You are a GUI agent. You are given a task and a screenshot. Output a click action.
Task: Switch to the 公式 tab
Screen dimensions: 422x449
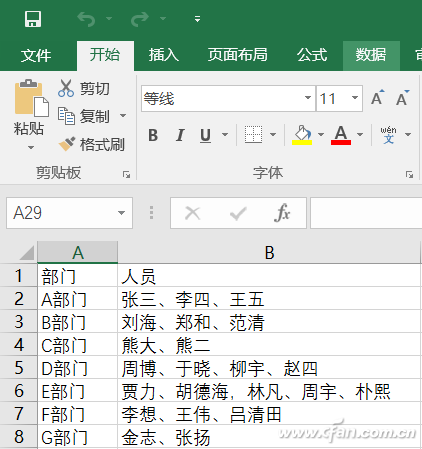(312, 55)
